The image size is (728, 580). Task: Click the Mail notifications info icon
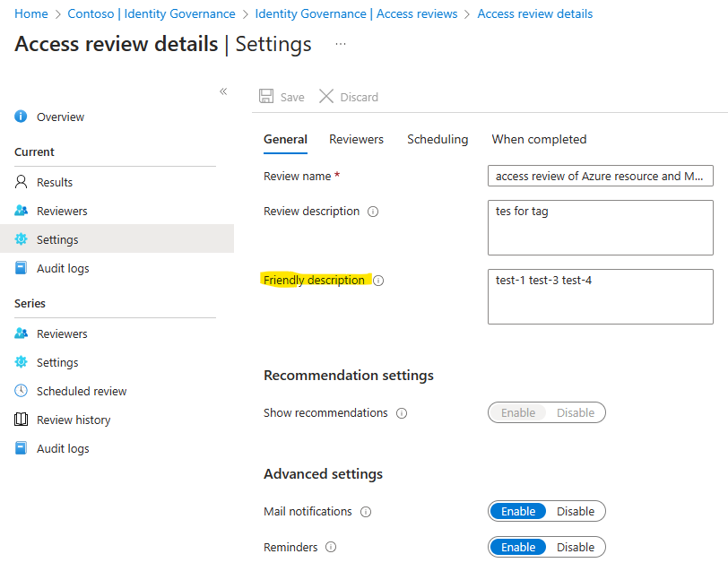pyautogui.click(x=365, y=511)
